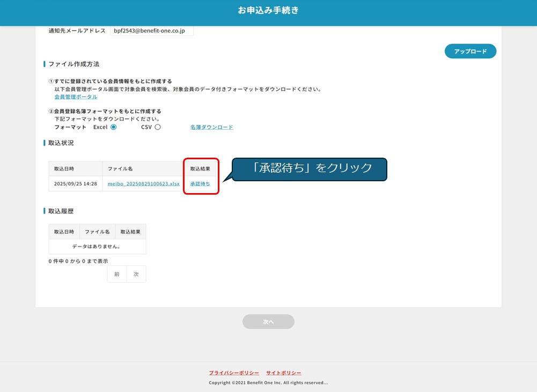Open the 会員管理ポータル link
The width and height of the screenshot is (537, 392).
coord(76,97)
